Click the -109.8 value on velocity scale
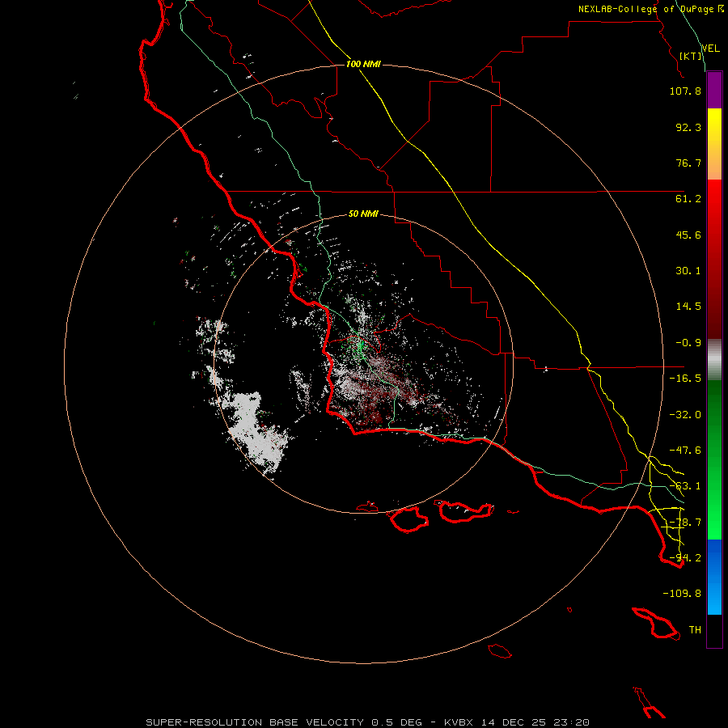The width and height of the screenshot is (728, 728). 682,594
